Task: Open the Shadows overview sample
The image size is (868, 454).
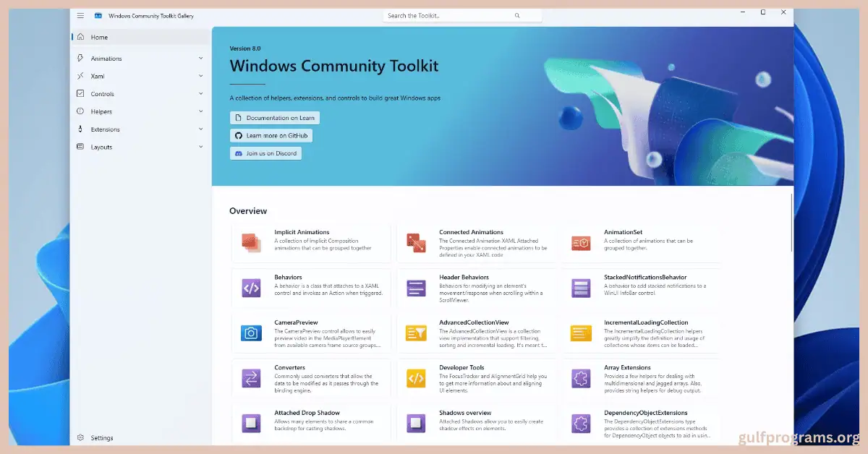Action: [x=416, y=423]
